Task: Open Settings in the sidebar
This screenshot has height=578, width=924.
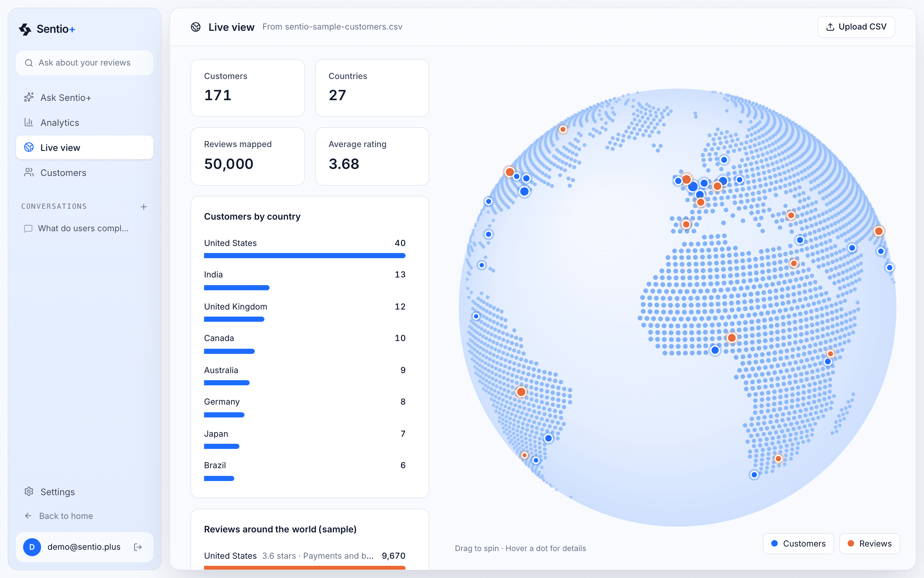Action: [x=85, y=492]
